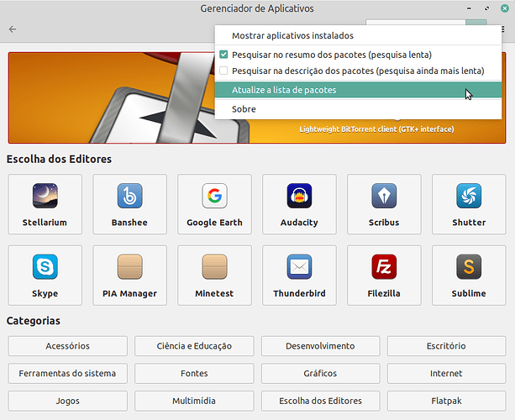Browse the Internet category
Viewport: 515px width, 420px height.
(x=446, y=373)
